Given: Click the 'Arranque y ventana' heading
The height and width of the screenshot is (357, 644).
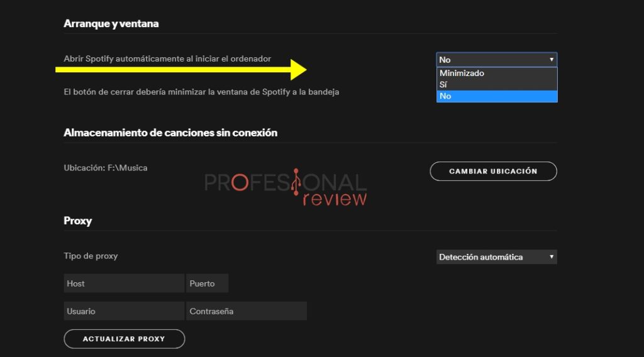Looking at the screenshot, I should click(x=111, y=23).
